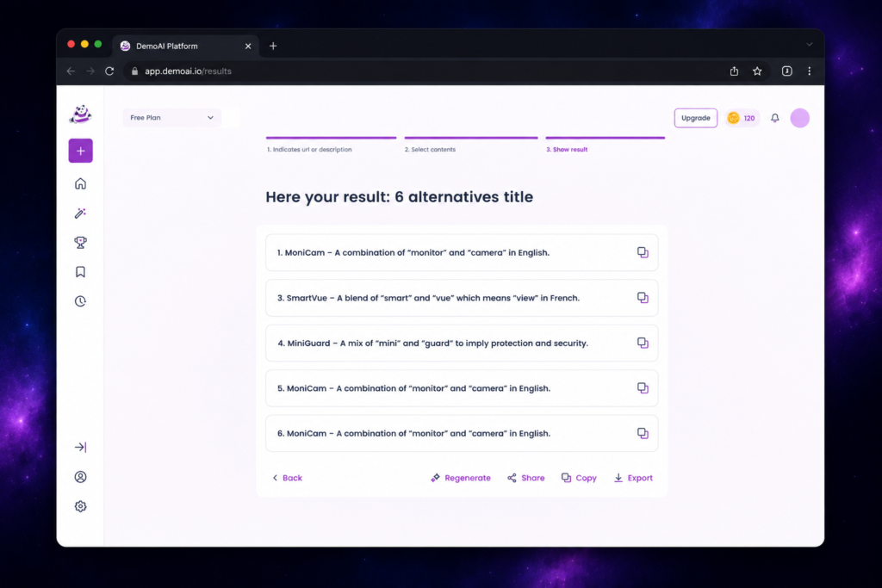
Task: Copy the SmartVue result
Action: [x=643, y=298]
